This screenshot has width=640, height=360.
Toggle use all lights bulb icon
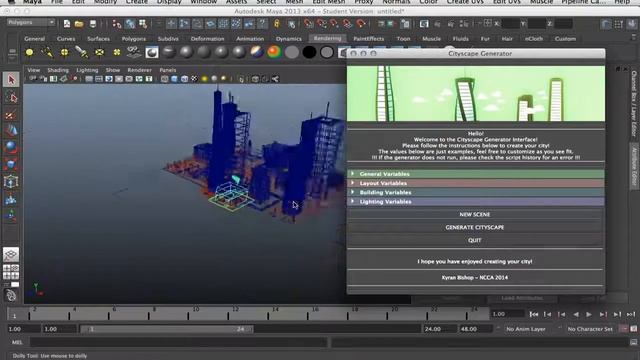tap(204, 79)
